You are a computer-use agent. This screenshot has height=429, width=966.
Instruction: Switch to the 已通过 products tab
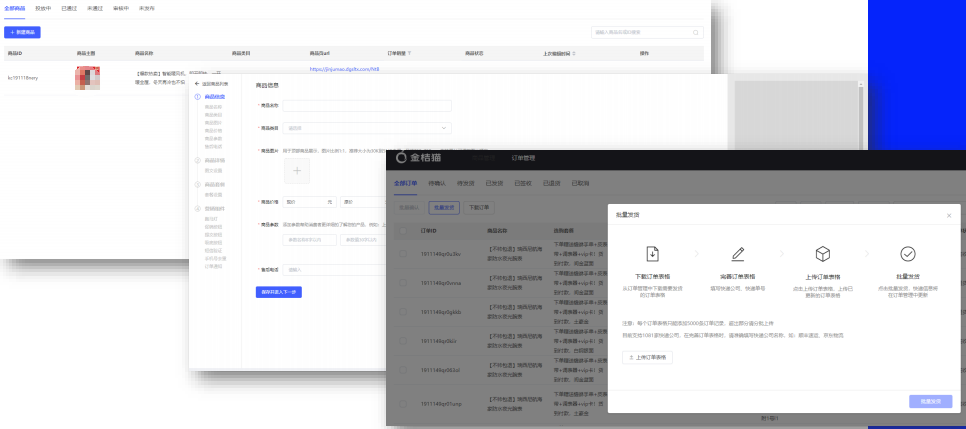click(70, 8)
